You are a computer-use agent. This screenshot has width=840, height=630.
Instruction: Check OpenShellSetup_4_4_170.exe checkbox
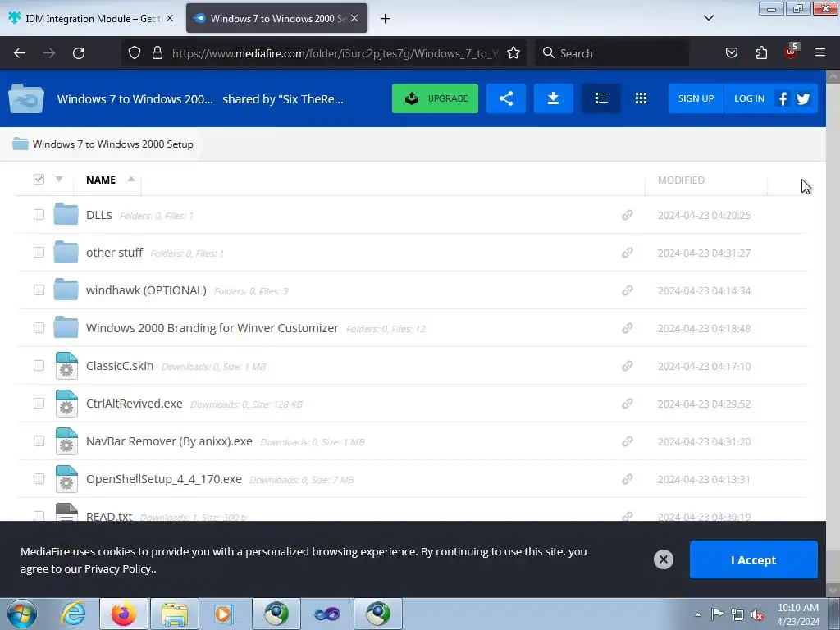click(39, 479)
